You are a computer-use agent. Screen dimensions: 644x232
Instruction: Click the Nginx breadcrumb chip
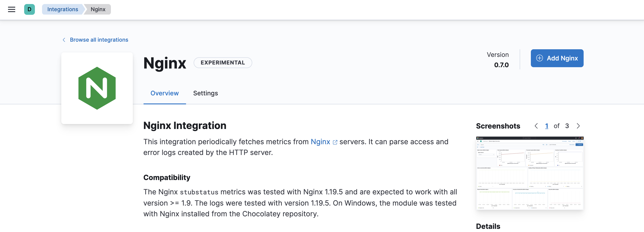point(98,9)
